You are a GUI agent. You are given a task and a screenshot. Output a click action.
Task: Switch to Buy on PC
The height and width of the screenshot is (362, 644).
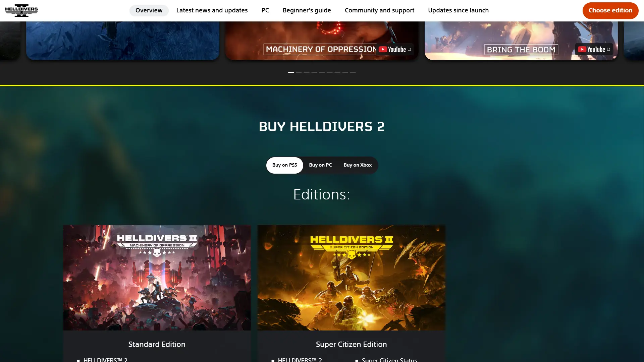pyautogui.click(x=320, y=165)
